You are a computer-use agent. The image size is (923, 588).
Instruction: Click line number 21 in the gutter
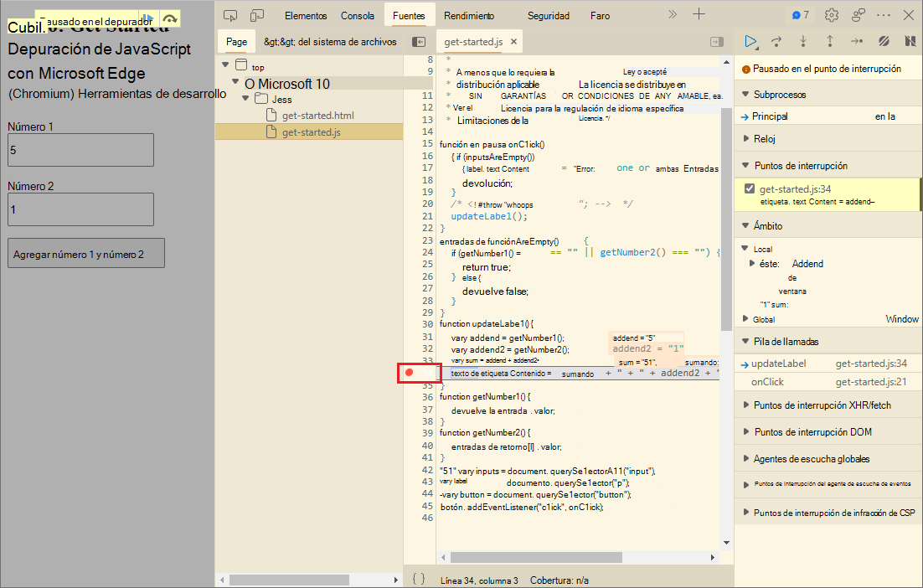tap(427, 216)
